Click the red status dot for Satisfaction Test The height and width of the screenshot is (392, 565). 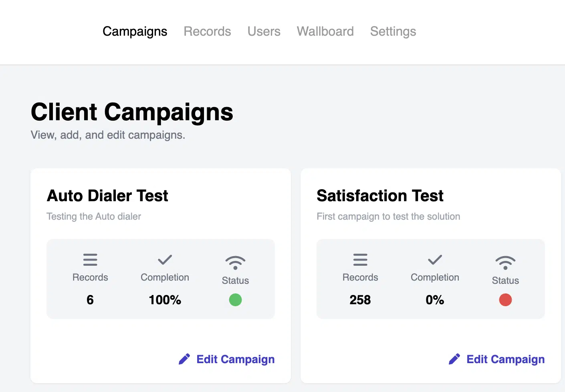click(505, 300)
